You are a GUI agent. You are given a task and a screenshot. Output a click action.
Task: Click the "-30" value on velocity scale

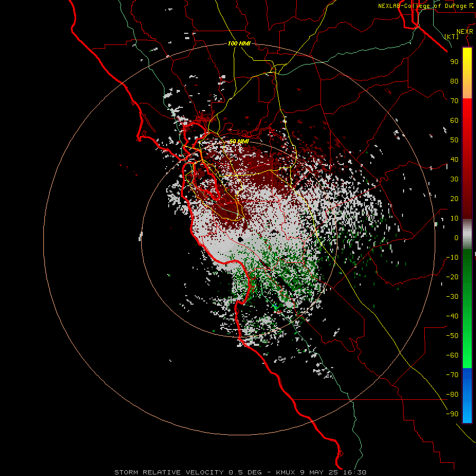click(452, 297)
